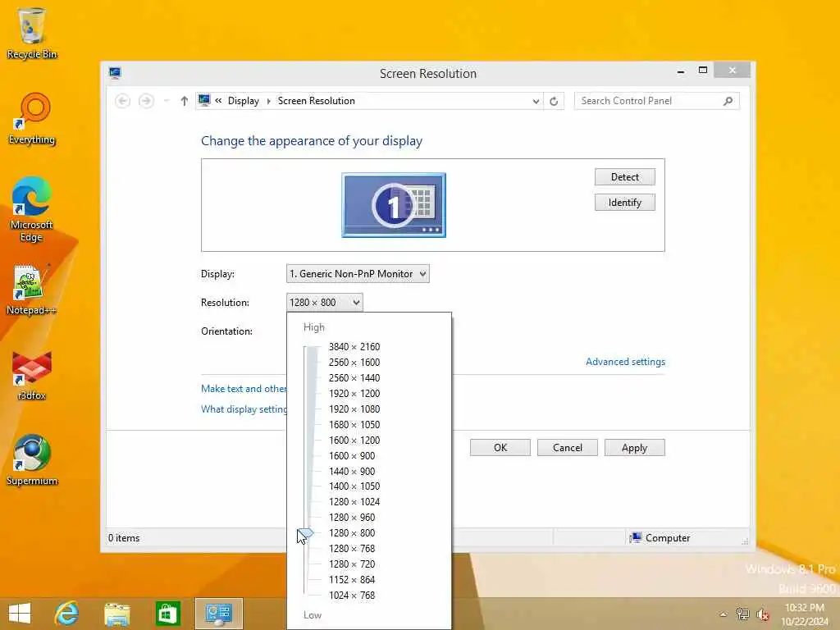840x630 pixels.
Task: Choose 1280 × 768 resolution
Action: [352, 548]
